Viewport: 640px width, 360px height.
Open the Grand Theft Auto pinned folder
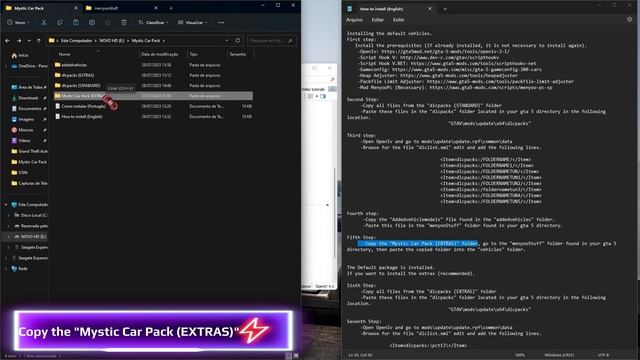[x=29, y=151]
